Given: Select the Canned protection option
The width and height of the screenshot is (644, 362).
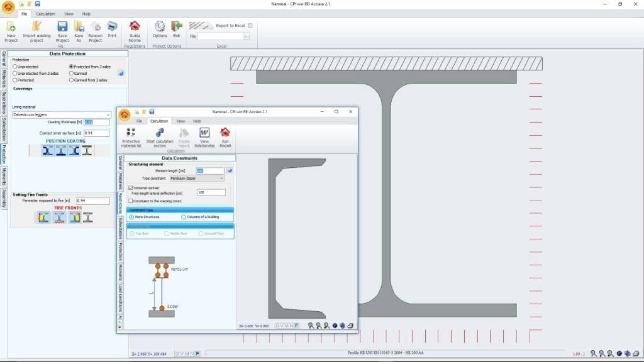Looking at the screenshot, I should tap(72, 74).
